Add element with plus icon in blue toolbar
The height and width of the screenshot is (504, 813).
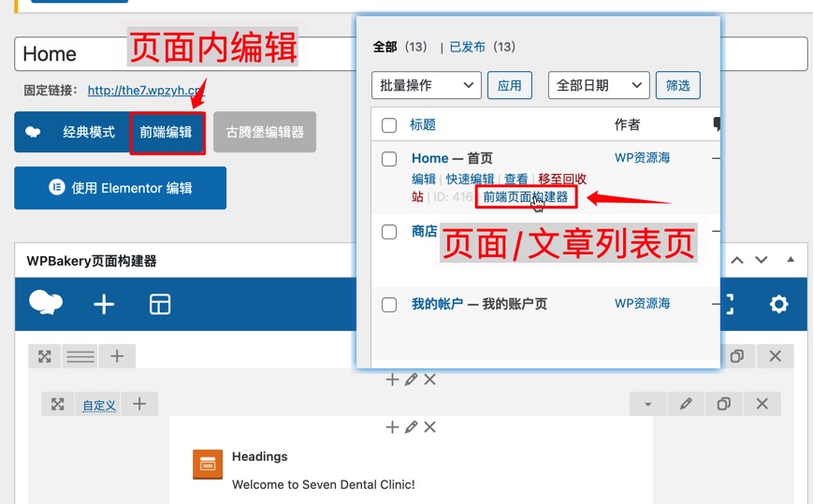pyautogui.click(x=104, y=304)
